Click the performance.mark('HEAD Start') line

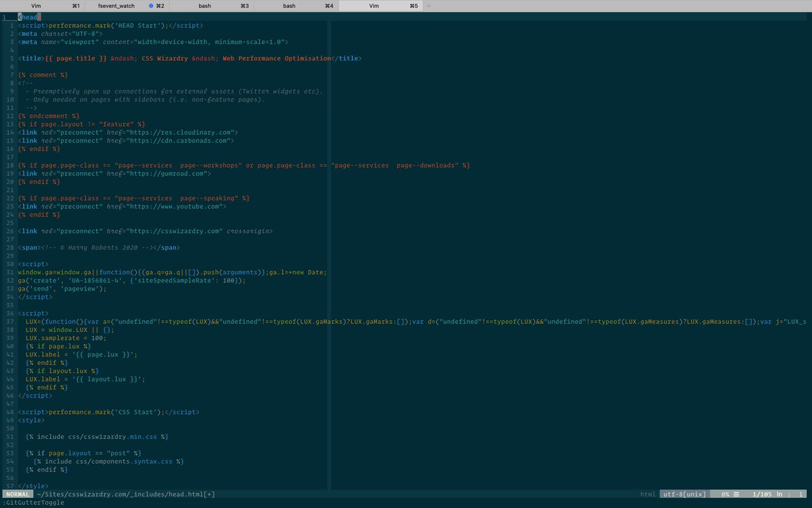110,25
